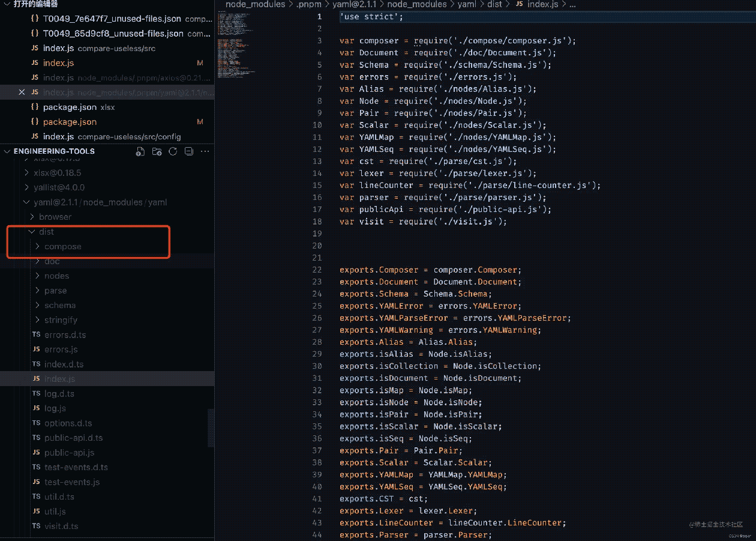Image resolution: width=756 pixels, height=541 pixels.
Task: Click the .pnpm breadcrumb segment
Action: (x=309, y=4)
